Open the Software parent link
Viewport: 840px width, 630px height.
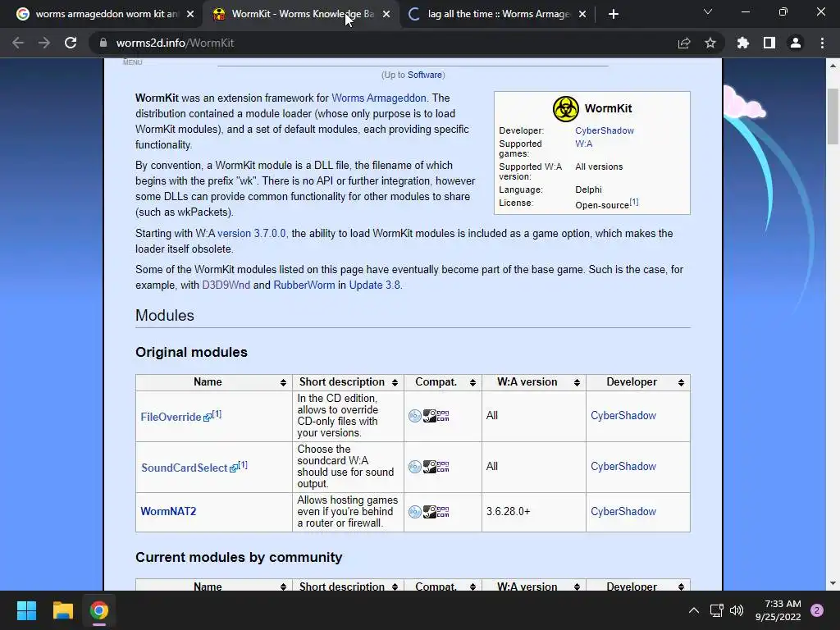pos(424,75)
